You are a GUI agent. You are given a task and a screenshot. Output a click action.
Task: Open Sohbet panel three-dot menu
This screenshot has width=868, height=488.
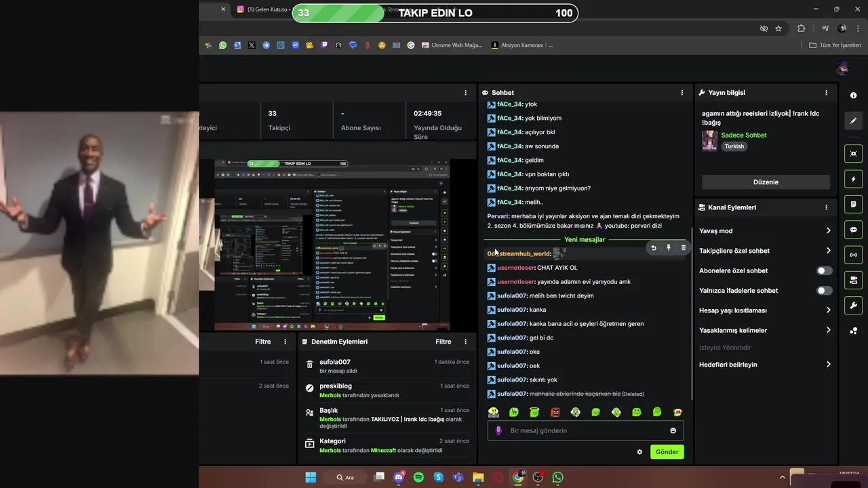(682, 93)
